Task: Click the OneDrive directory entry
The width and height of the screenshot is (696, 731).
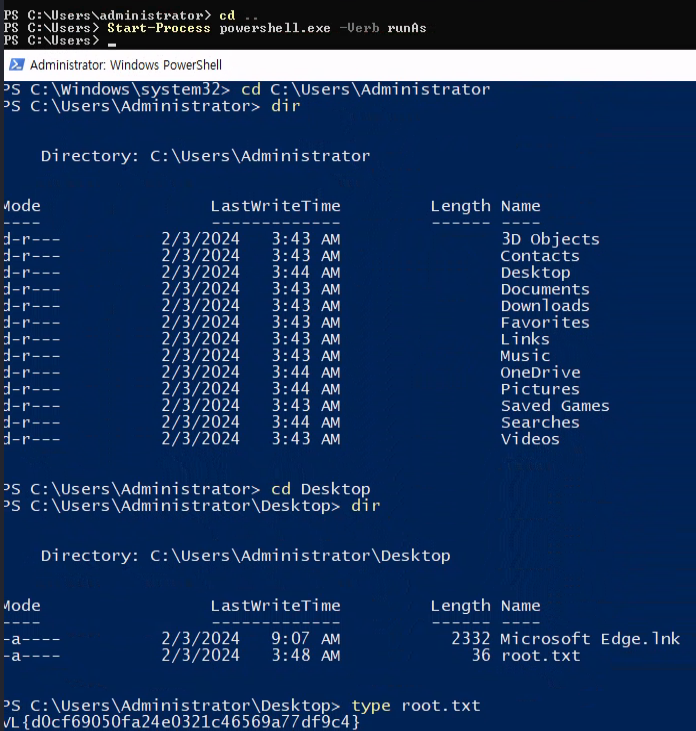Action: [540, 373]
